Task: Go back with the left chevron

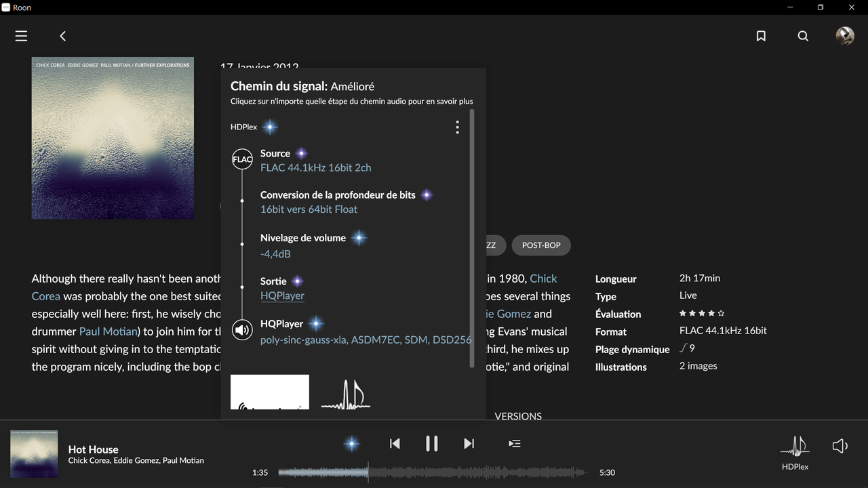Action: (x=62, y=36)
